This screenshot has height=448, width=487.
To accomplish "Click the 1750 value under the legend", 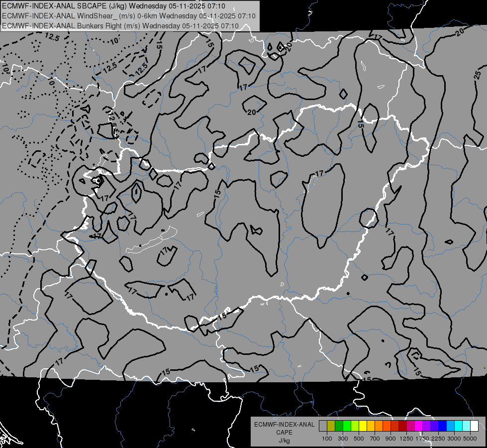I will (422, 439).
